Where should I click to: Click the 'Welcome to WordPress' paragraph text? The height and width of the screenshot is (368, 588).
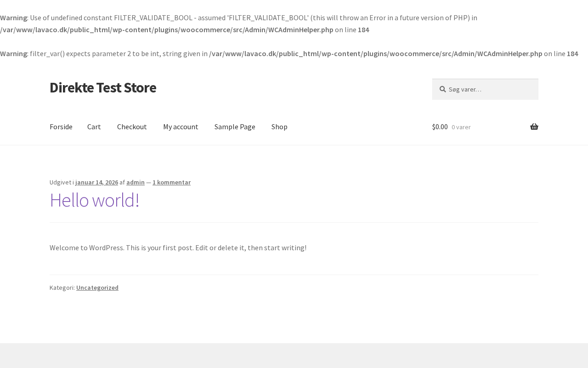tap(178, 248)
